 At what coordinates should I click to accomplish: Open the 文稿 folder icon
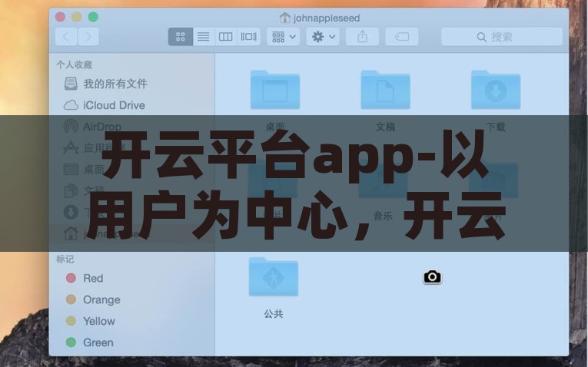click(385, 90)
